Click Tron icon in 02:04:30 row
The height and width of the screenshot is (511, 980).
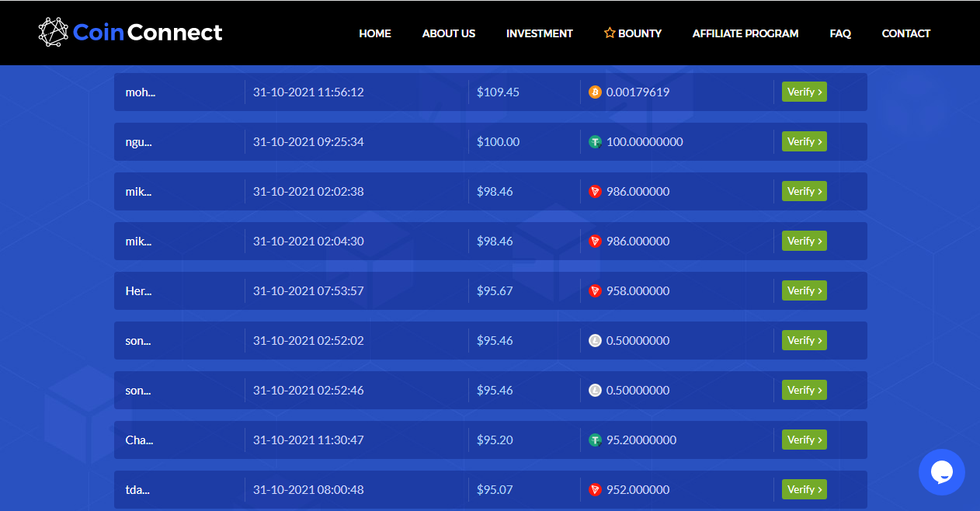click(596, 242)
